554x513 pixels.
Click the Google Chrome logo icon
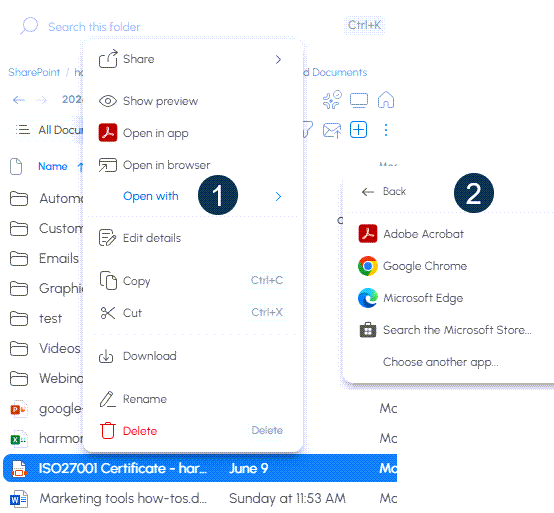[x=368, y=266]
